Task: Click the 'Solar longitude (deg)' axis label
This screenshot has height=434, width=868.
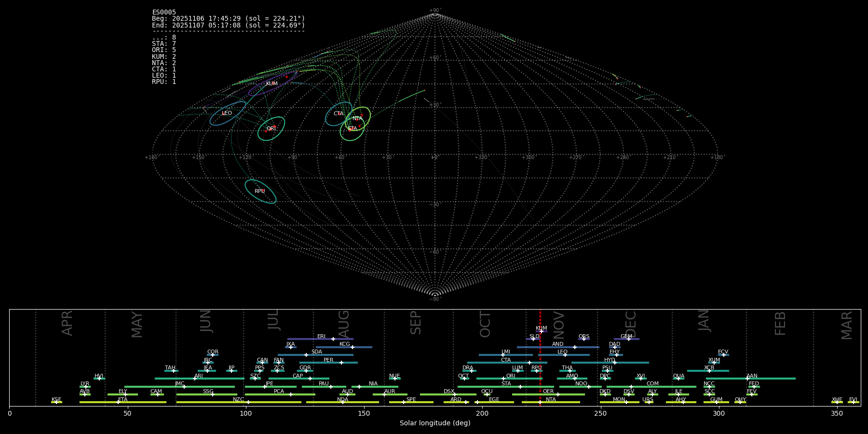Action: point(435,423)
